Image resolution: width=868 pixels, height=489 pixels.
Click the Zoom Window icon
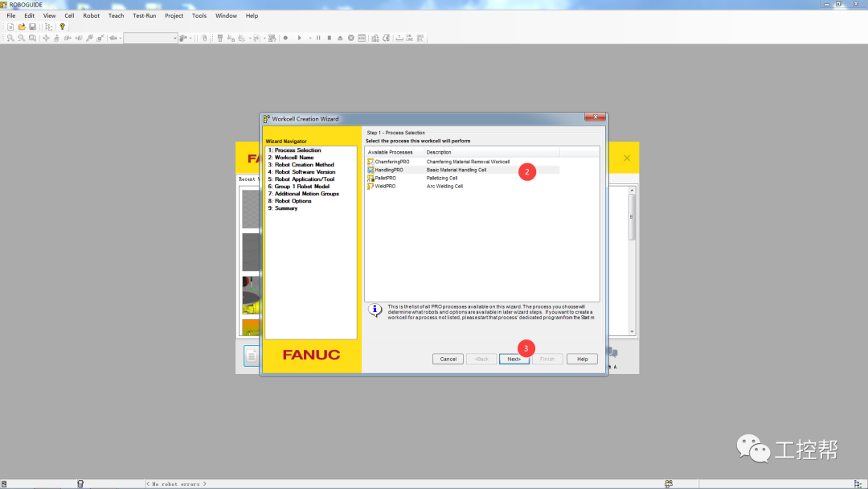(33, 39)
